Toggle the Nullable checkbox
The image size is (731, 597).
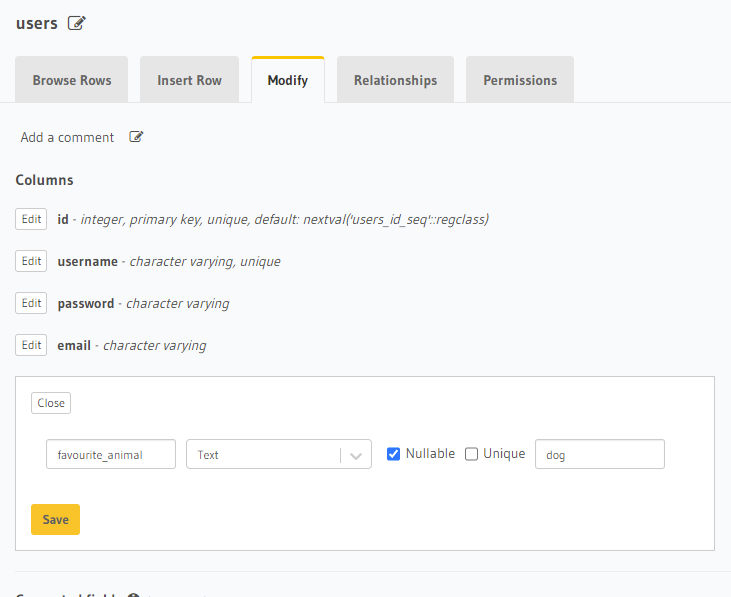pyautogui.click(x=394, y=454)
